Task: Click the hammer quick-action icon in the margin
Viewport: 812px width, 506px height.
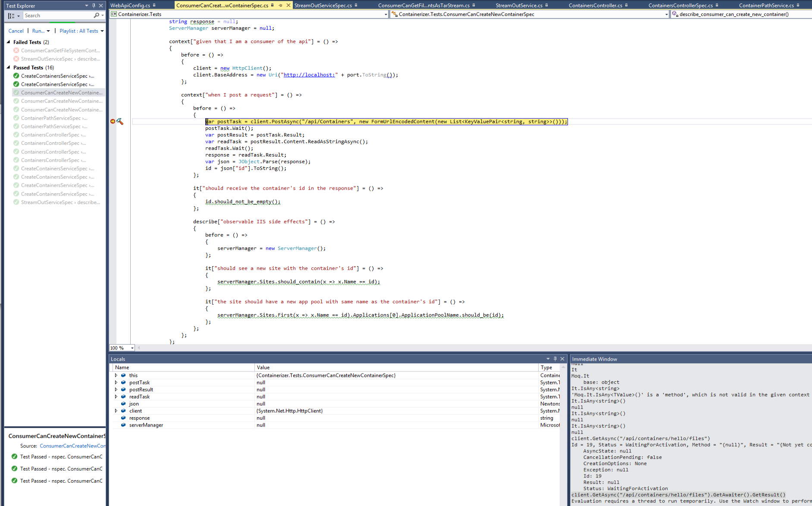Action: pyautogui.click(x=120, y=122)
